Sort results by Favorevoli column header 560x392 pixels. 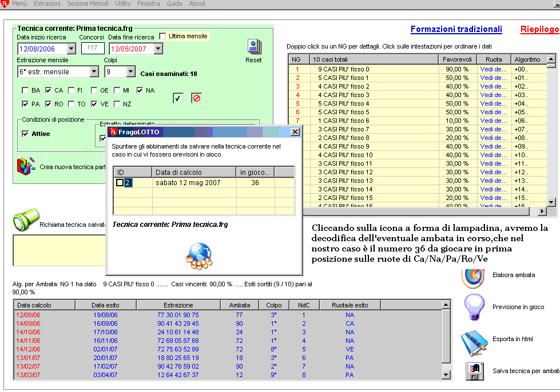[x=458, y=59]
